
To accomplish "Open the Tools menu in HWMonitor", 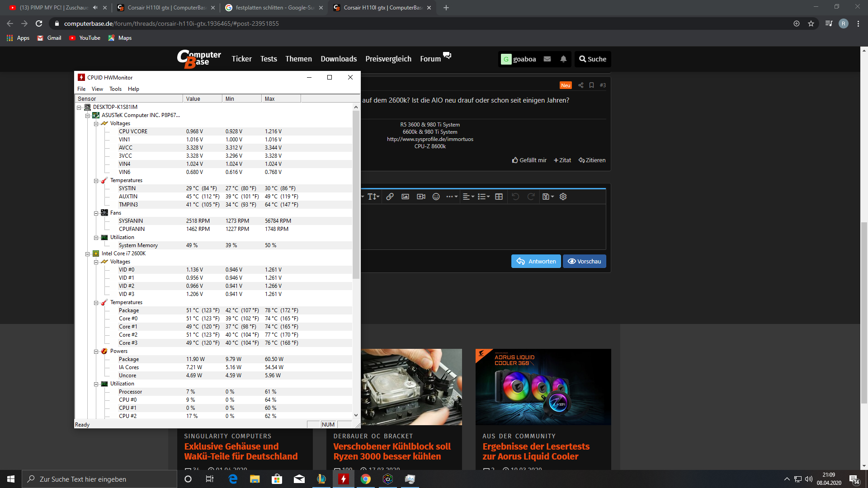I will click(115, 89).
